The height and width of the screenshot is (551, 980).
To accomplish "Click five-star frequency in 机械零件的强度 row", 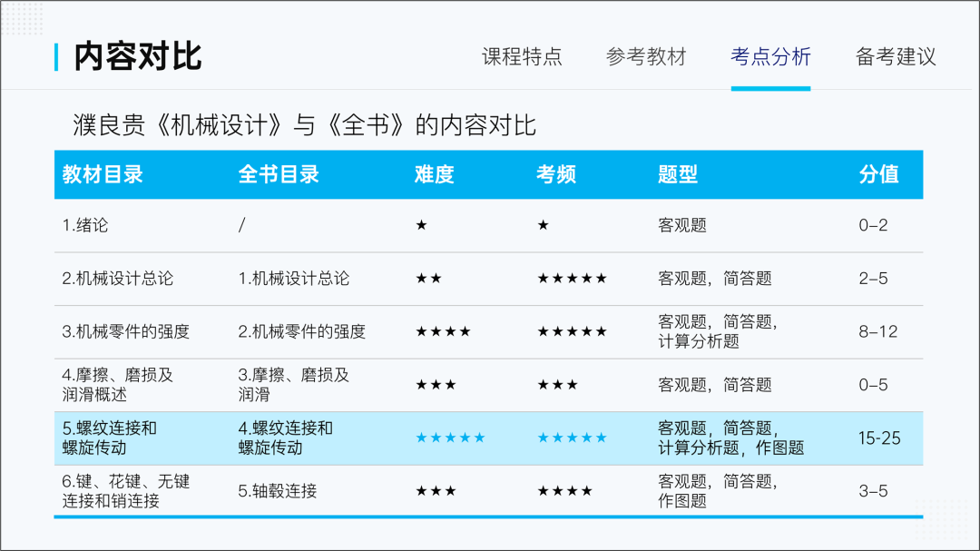I will click(x=573, y=331).
